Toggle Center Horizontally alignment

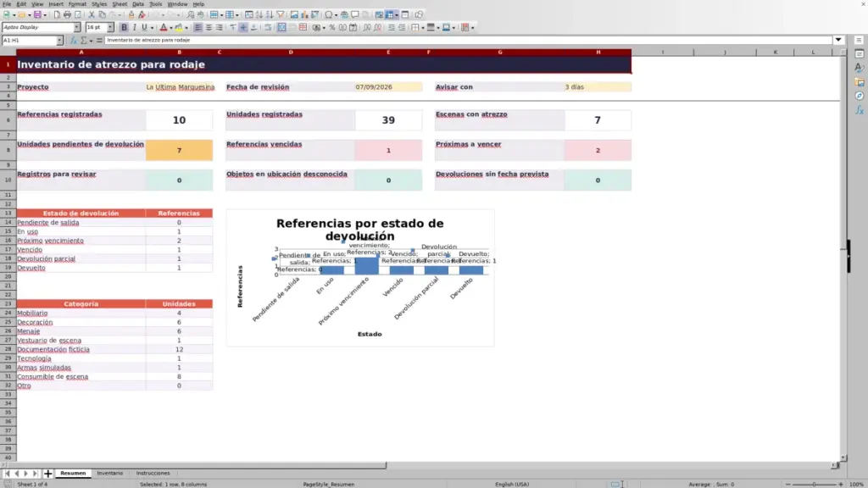[x=209, y=27]
